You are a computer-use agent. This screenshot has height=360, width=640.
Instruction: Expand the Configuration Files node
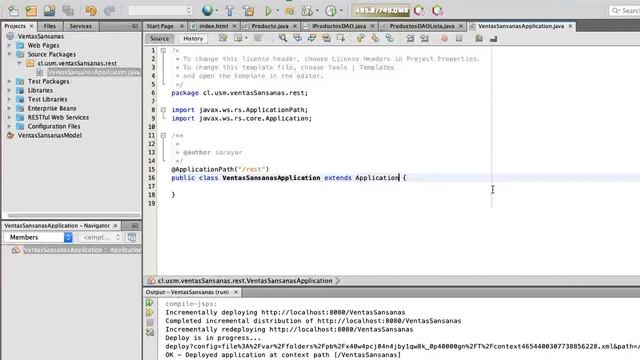pyautogui.click(x=9, y=126)
